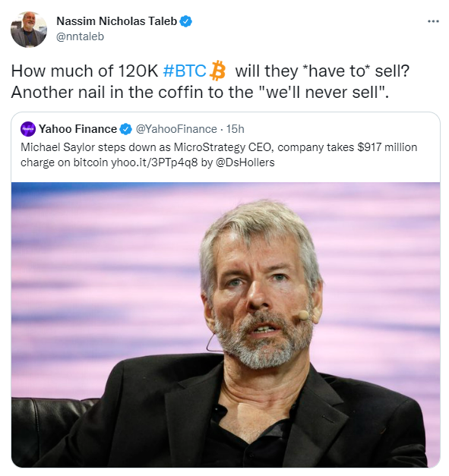Click the Yahoo Finance account name
449x476 pixels.
point(77,129)
